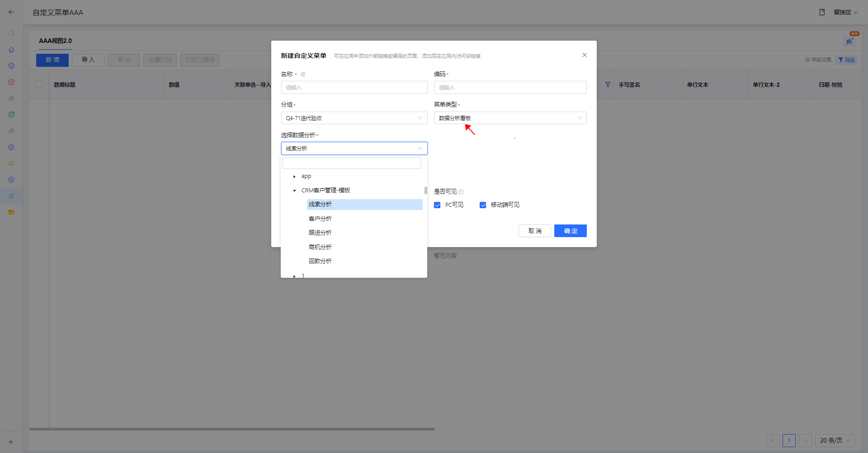The image size is (868, 453).
Task: Open the NEW chart analysis icon
Action: click(x=849, y=41)
